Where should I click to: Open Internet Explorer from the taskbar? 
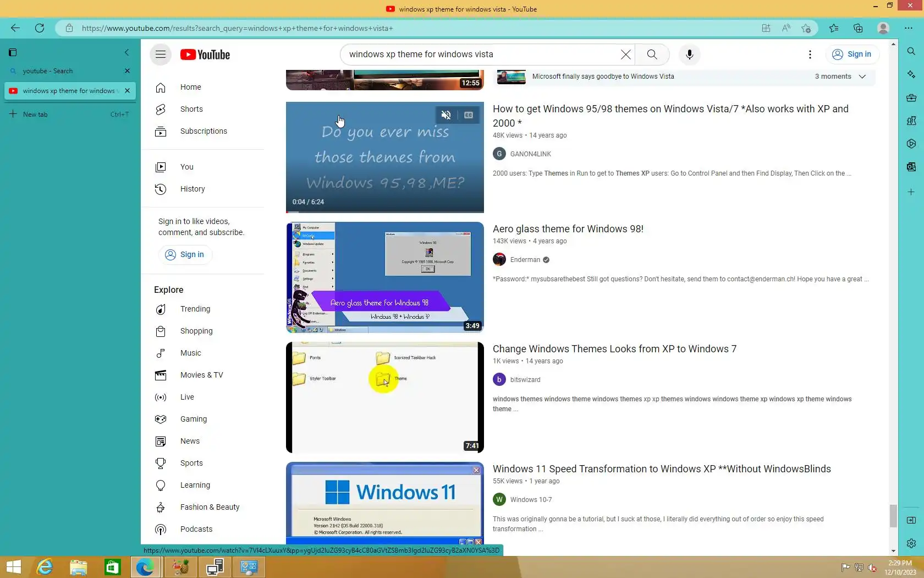(x=45, y=567)
